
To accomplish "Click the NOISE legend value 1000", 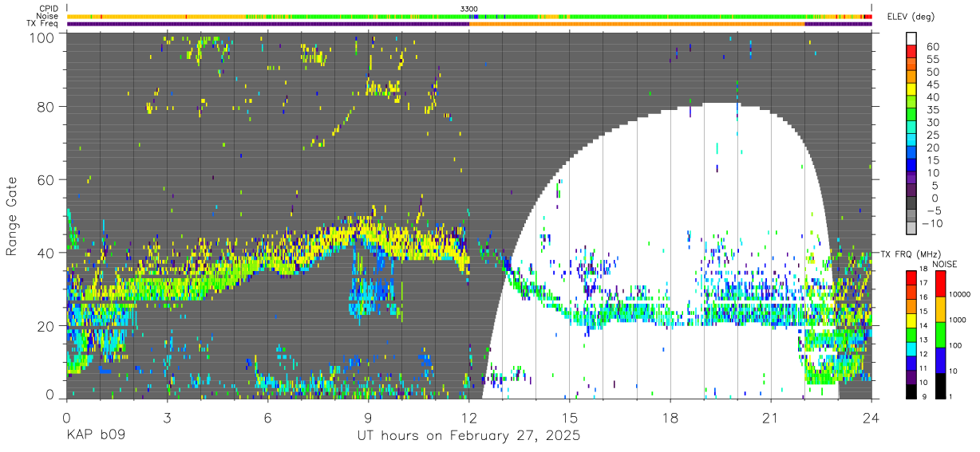I will [958, 320].
